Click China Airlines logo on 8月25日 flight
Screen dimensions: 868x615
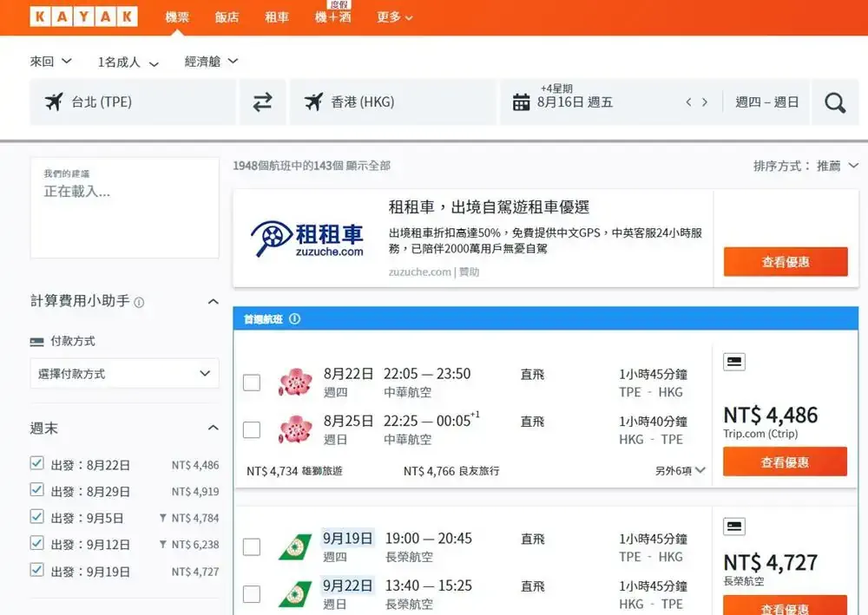tap(295, 429)
